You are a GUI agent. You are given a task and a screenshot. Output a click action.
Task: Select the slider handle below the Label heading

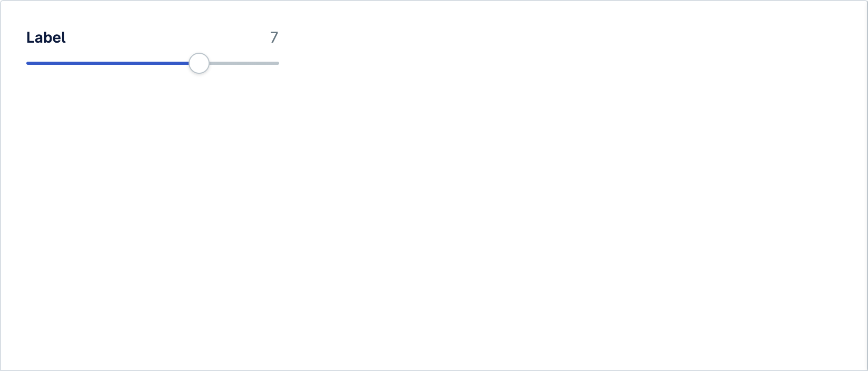199,63
